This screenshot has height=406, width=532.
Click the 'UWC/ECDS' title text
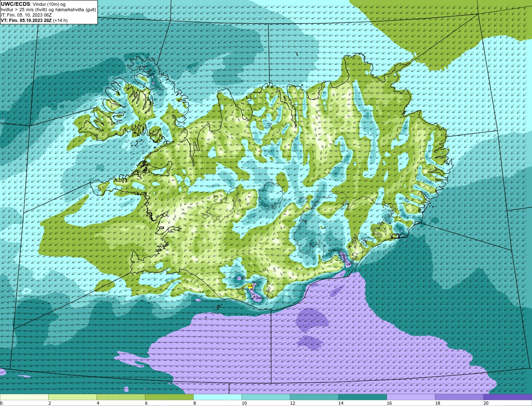[15, 4]
